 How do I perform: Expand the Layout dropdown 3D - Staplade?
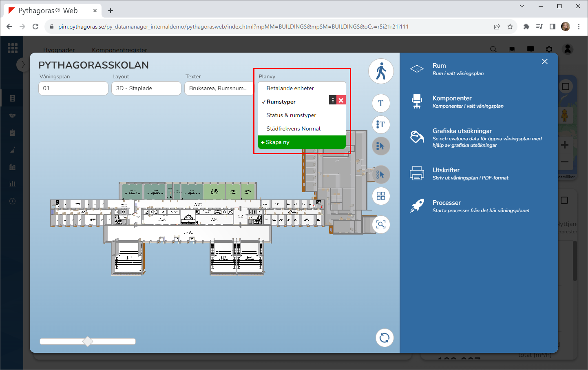[x=146, y=89]
